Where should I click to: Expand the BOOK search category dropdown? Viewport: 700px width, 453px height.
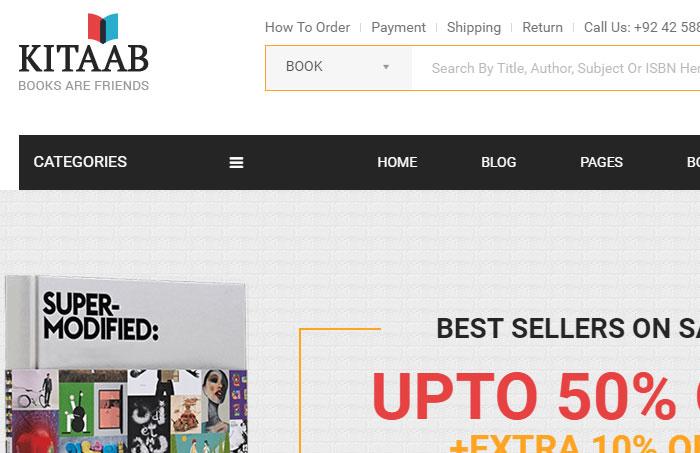click(339, 68)
